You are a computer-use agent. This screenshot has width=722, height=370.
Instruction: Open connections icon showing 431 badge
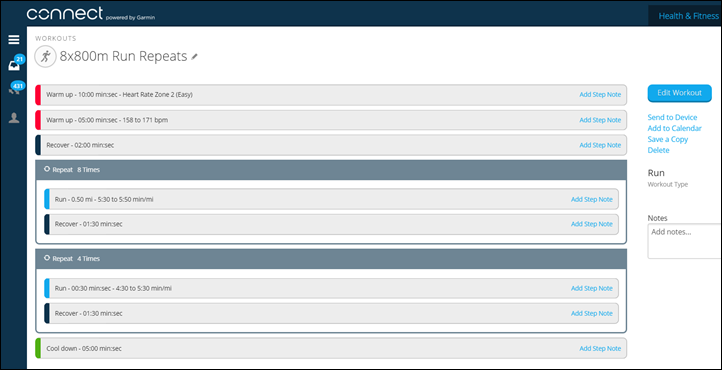pyautogui.click(x=14, y=91)
